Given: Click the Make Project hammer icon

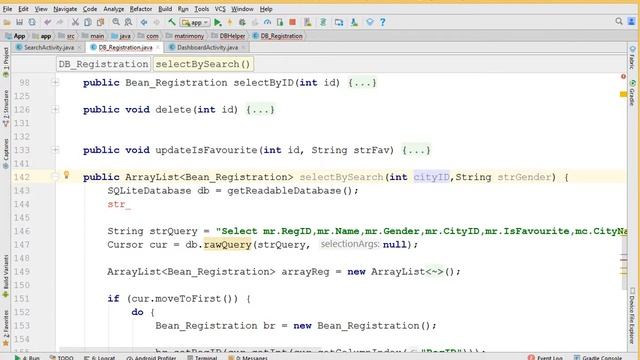Looking at the screenshot, I should coord(172,22).
